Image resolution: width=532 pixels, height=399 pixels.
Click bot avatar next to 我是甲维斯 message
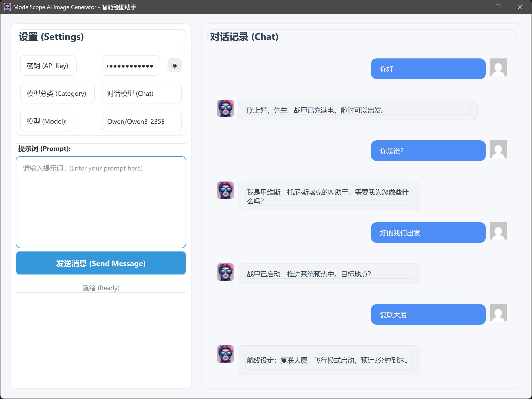pyautogui.click(x=225, y=190)
